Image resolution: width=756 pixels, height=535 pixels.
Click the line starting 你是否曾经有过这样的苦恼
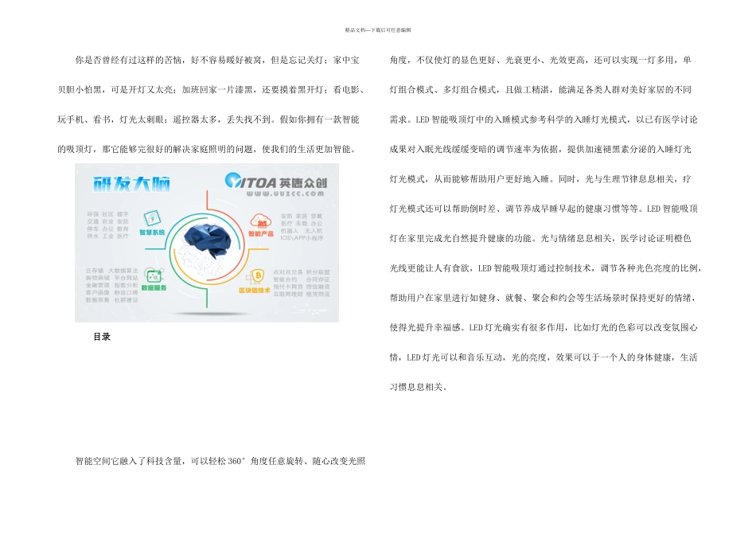point(217,61)
